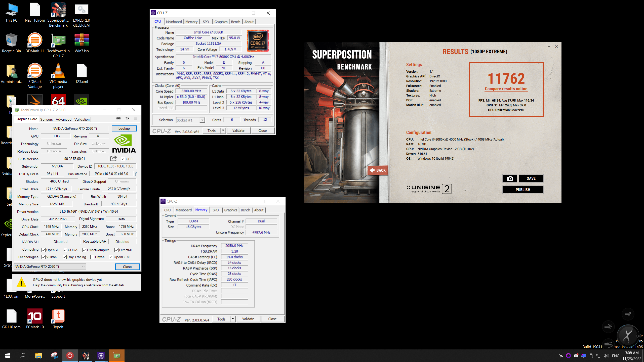
Task: Open VLC media player shortcut
Action: coord(58,76)
